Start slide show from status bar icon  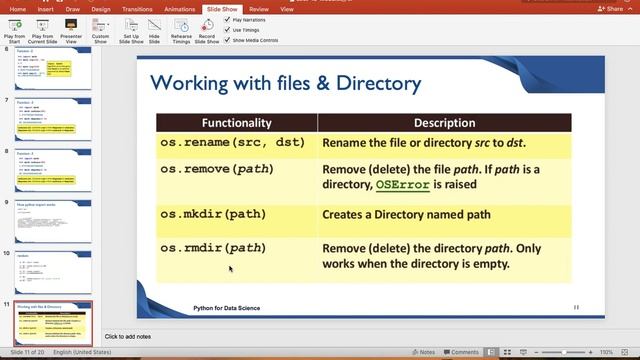(x=523, y=352)
